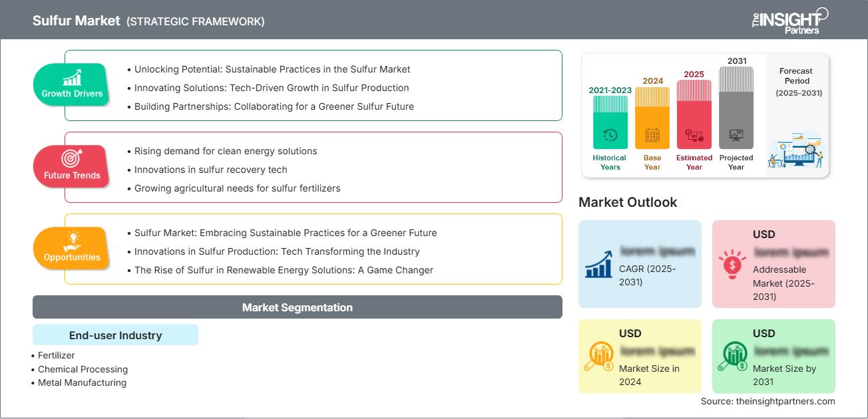Click the Future Trends target icon

click(71, 159)
